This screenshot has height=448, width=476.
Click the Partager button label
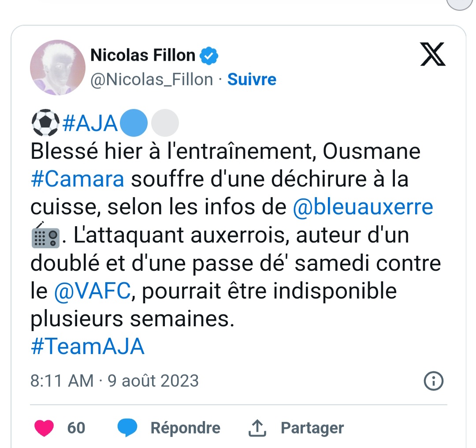pos(312,428)
